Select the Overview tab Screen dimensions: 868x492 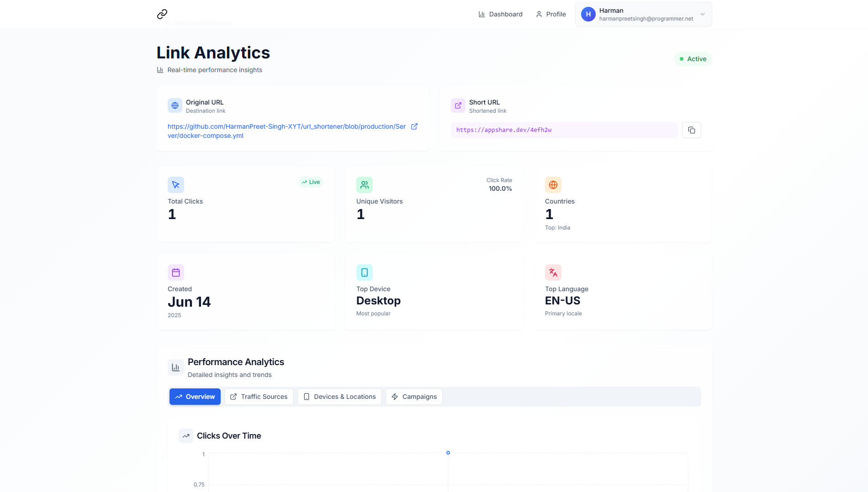[195, 397]
